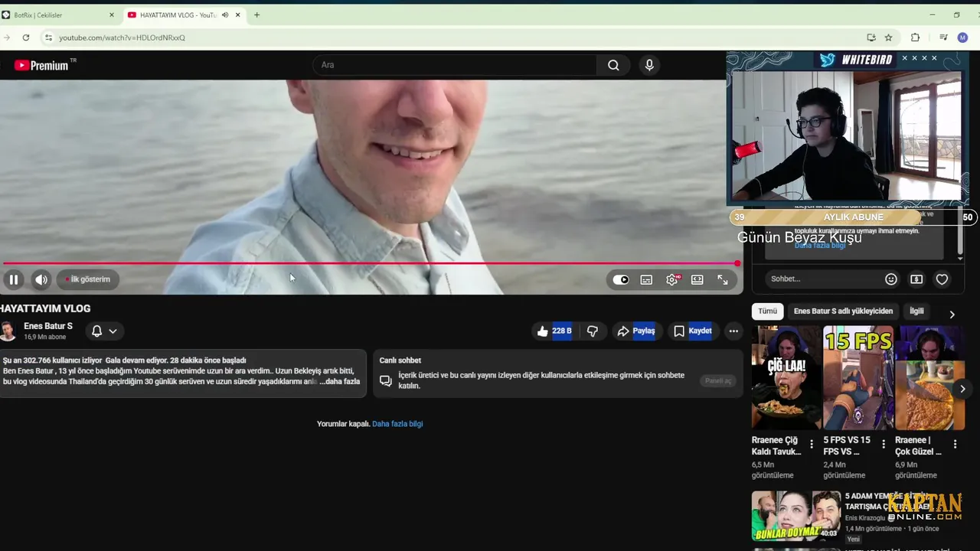
Task: Open the three-dot more actions menu
Action: click(733, 331)
